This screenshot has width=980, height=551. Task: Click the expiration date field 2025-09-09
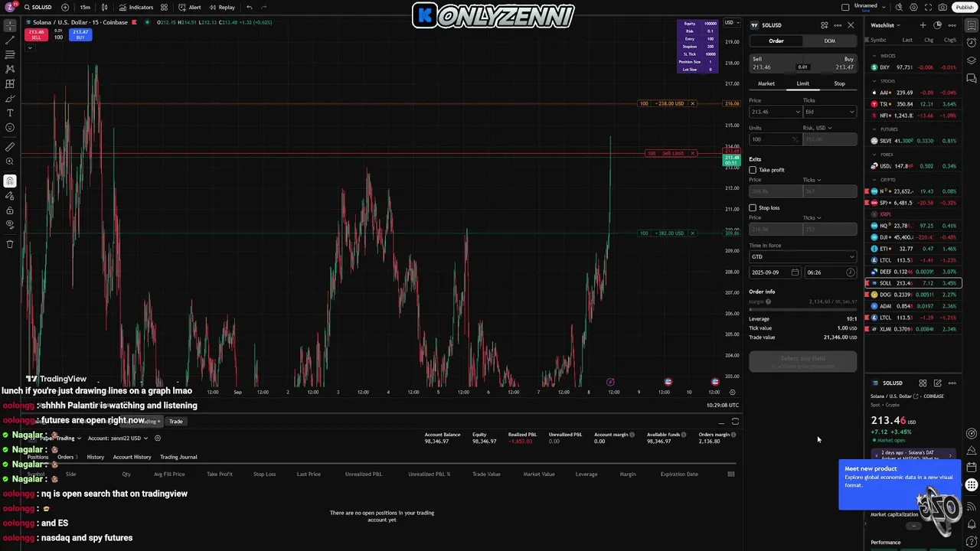point(775,272)
